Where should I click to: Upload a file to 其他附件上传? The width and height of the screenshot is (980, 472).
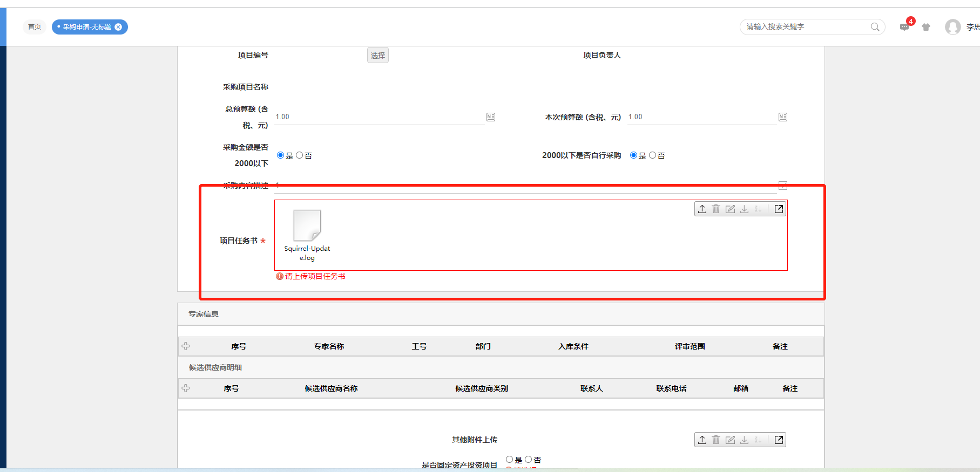[x=702, y=440]
